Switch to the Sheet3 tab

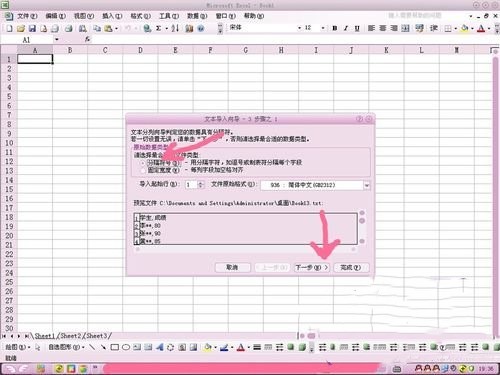[97, 336]
